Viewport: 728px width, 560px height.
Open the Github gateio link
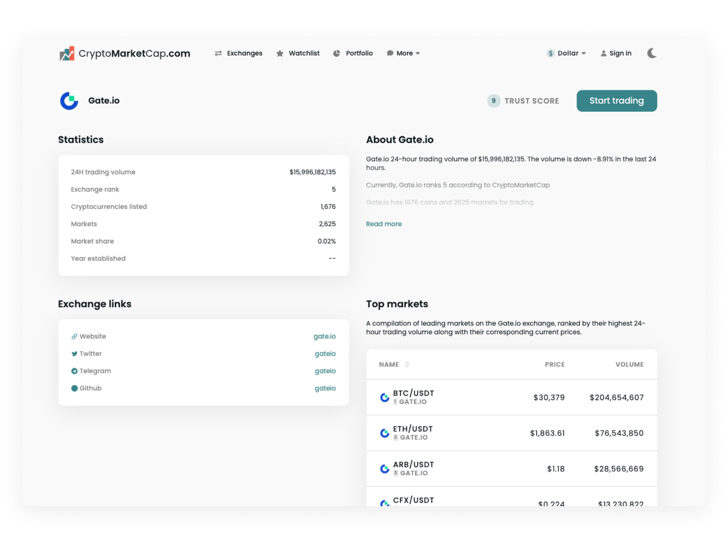325,388
